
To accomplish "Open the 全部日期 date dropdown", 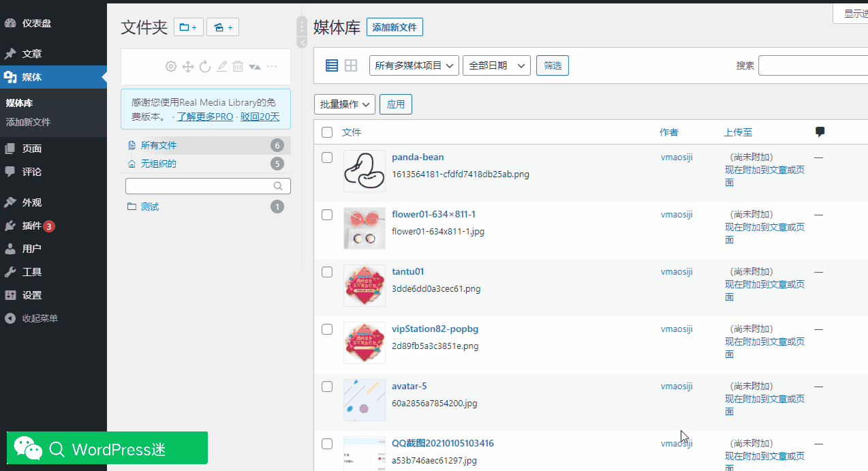I will click(497, 65).
